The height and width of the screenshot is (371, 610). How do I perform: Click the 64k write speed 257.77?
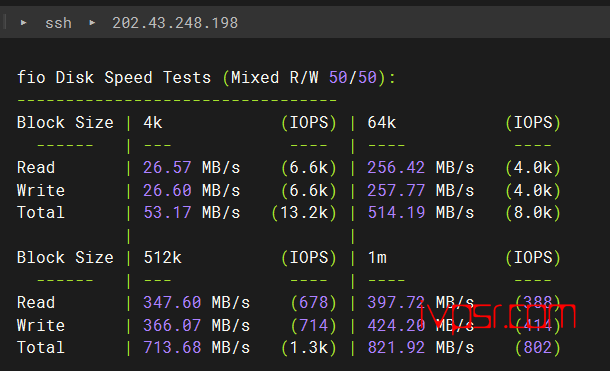click(x=396, y=190)
